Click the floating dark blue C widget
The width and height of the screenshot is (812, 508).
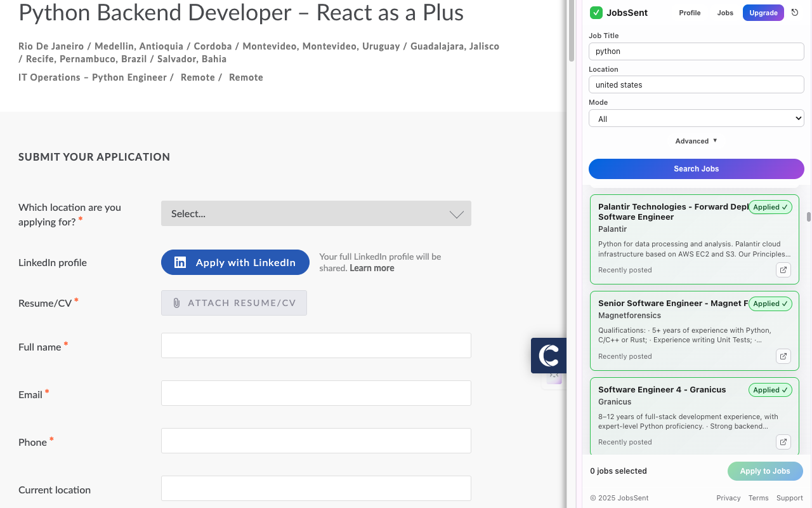[x=549, y=356]
